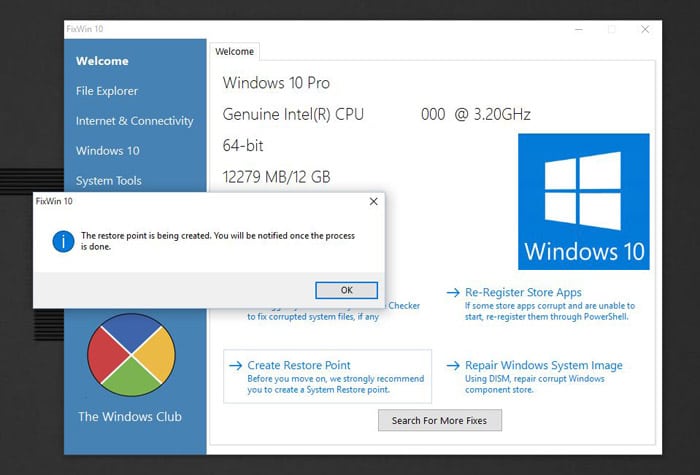Screen dimensions: 700x475
Task: Click arrow icon beside Repair Windows System Image
Action: (453, 366)
